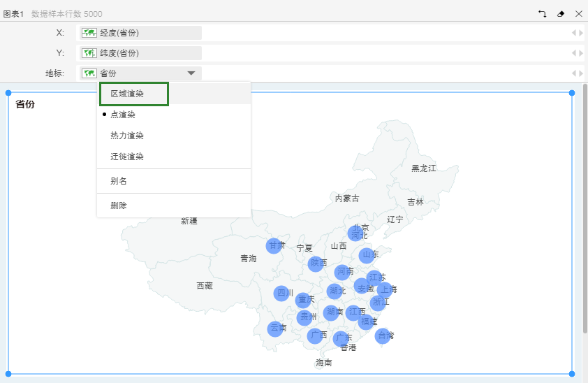Click the 吉林 label on map
The height and width of the screenshot is (383, 588).
point(416,202)
